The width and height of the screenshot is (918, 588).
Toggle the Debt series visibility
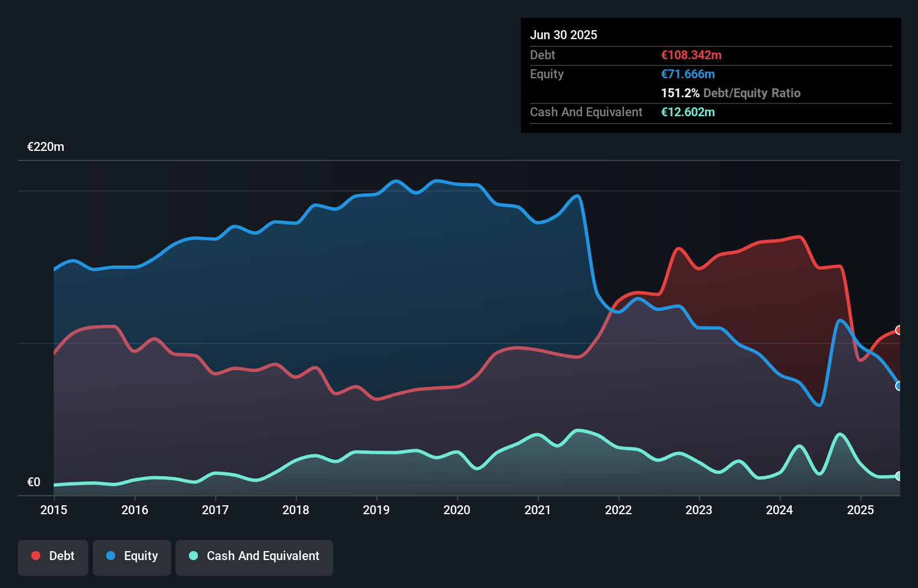[53, 556]
